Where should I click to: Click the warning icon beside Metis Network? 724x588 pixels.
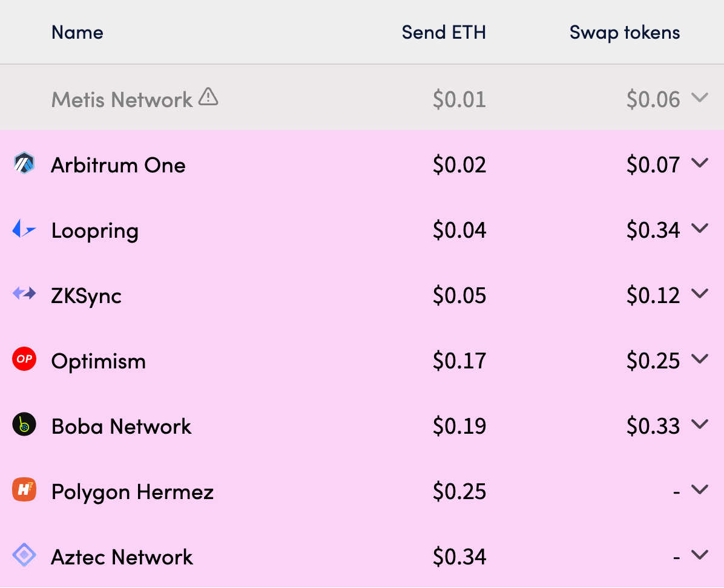(208, 96)
